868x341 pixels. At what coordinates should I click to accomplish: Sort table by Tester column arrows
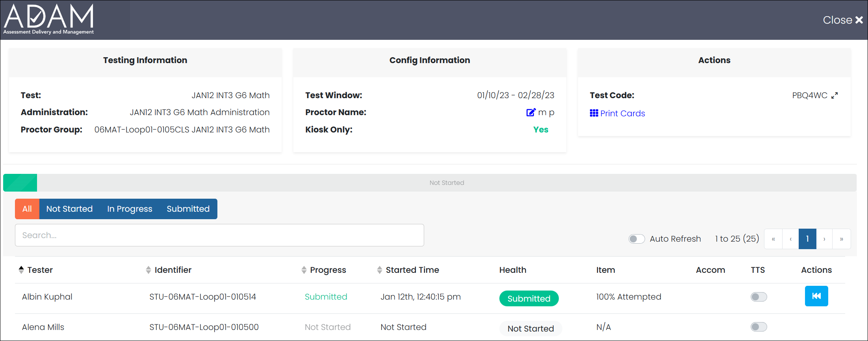[x=21, y=270]
